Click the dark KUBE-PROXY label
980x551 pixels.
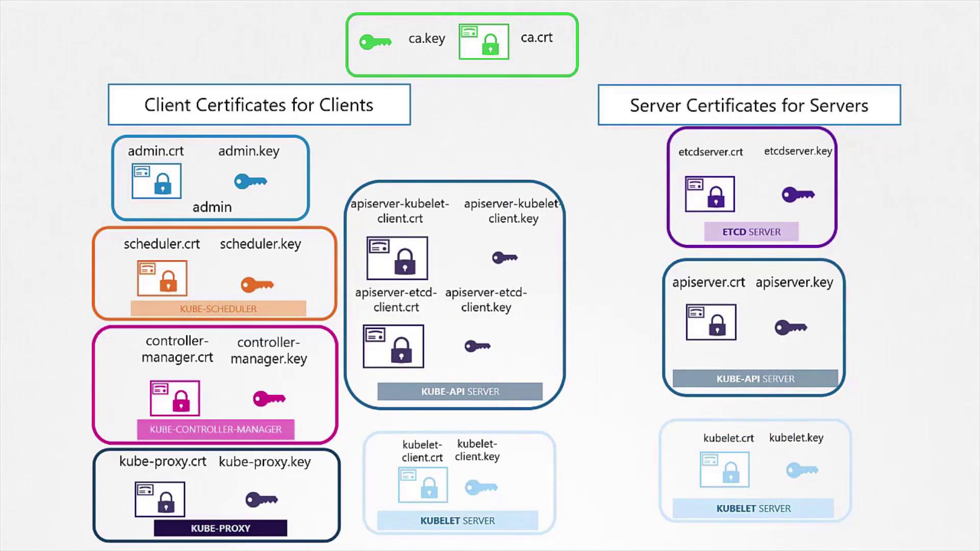pos(220,529)
